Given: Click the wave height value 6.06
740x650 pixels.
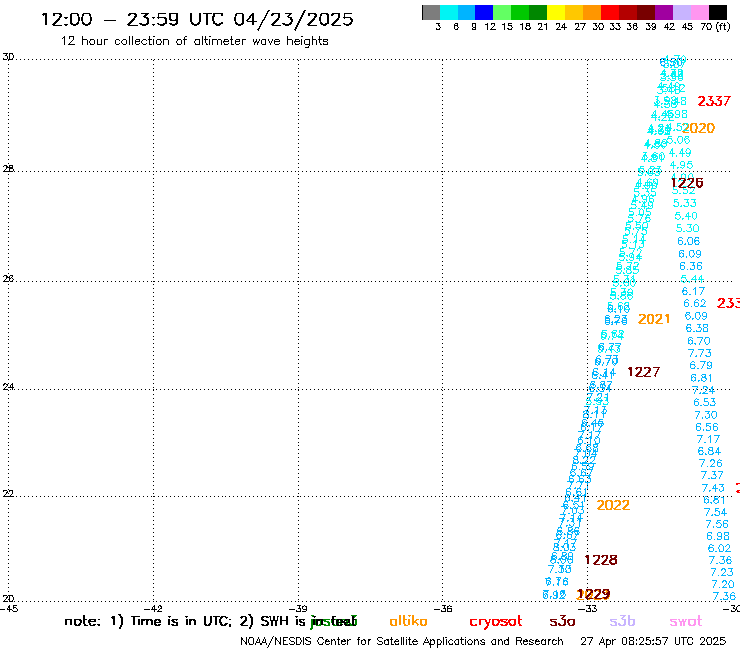Looking at the screenshot, I should click(689, 241).
